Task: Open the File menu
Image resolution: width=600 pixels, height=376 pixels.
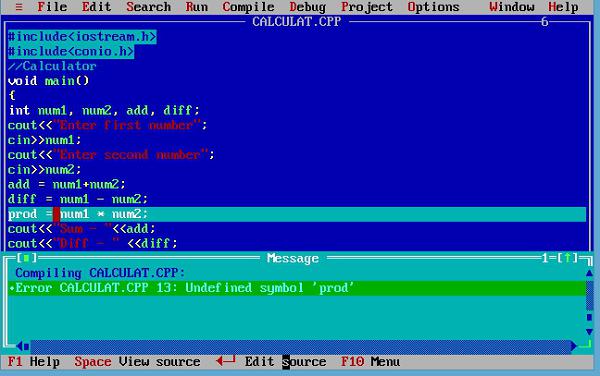Action: [x=52, y=7]
